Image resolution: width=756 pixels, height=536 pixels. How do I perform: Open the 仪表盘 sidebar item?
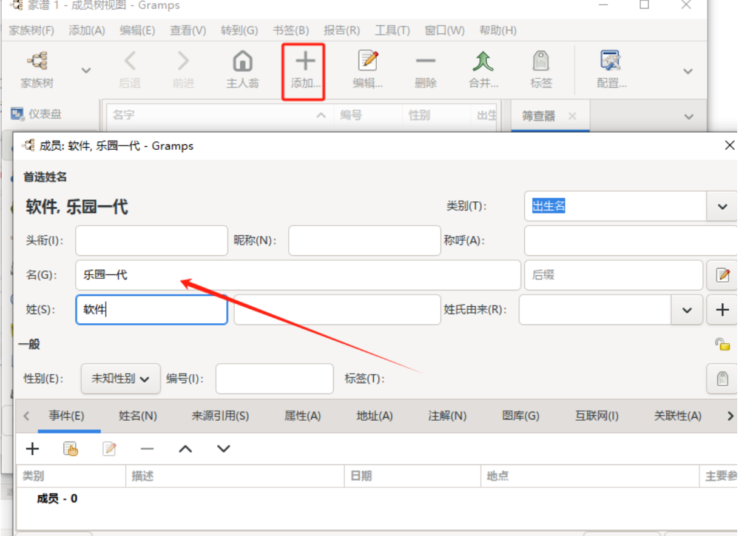36,114
